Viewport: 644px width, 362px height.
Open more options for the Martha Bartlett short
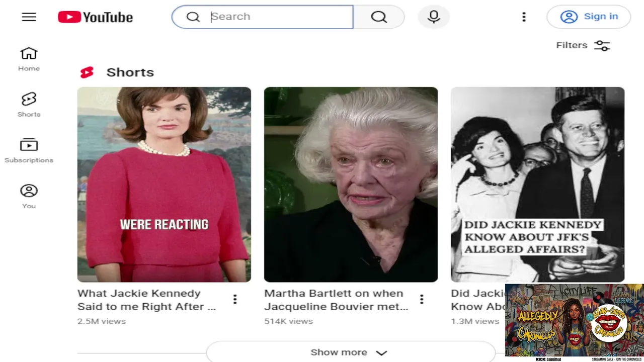pos(422,300)
